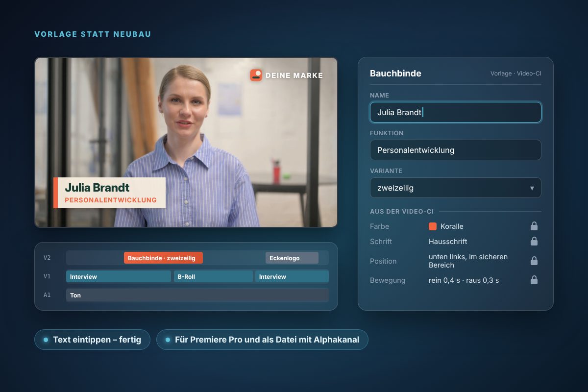
Task: Click the Name input field with Julia Brandt
Action: tap(456, 112)
